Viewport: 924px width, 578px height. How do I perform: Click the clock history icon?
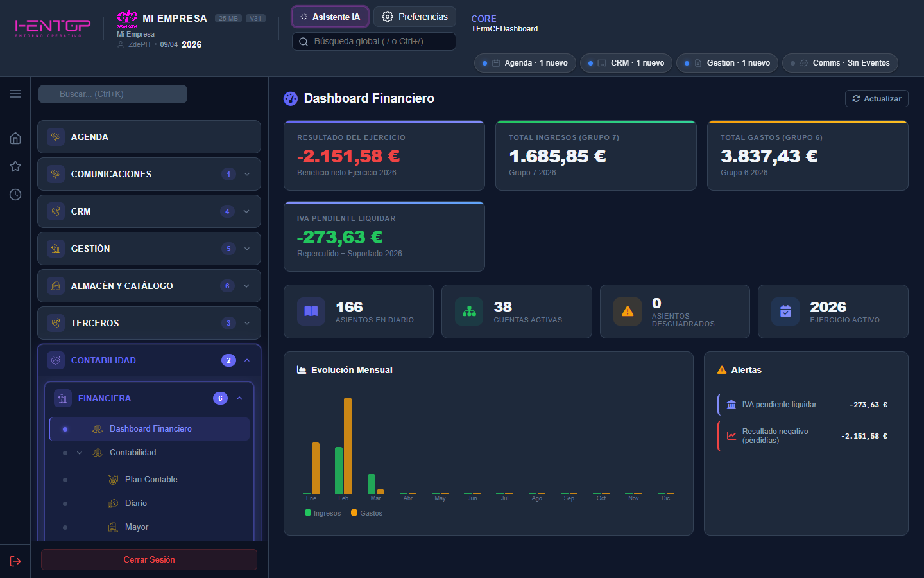15,194
